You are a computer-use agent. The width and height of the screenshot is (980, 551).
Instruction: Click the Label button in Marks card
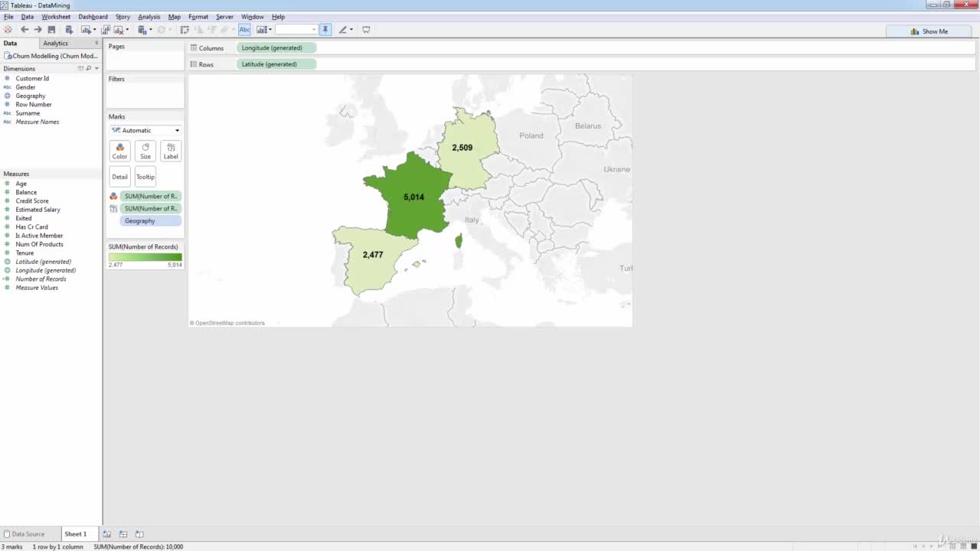171,151
